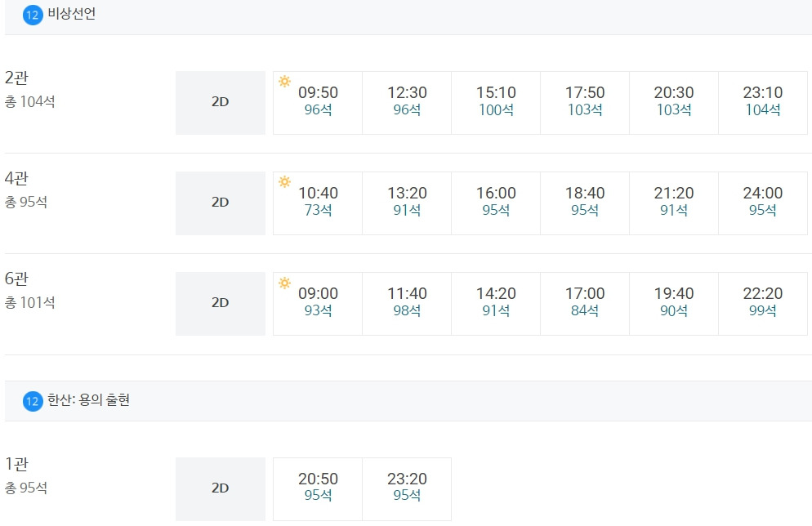Select the 22:20 showtime in hall 6
The height and width of the screenshot is (526, 812).
pos(763,303)
